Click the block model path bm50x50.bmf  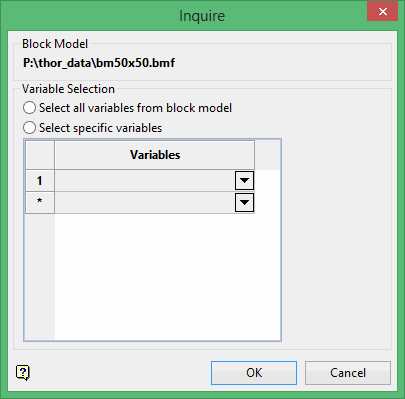(x=99, y=63)
